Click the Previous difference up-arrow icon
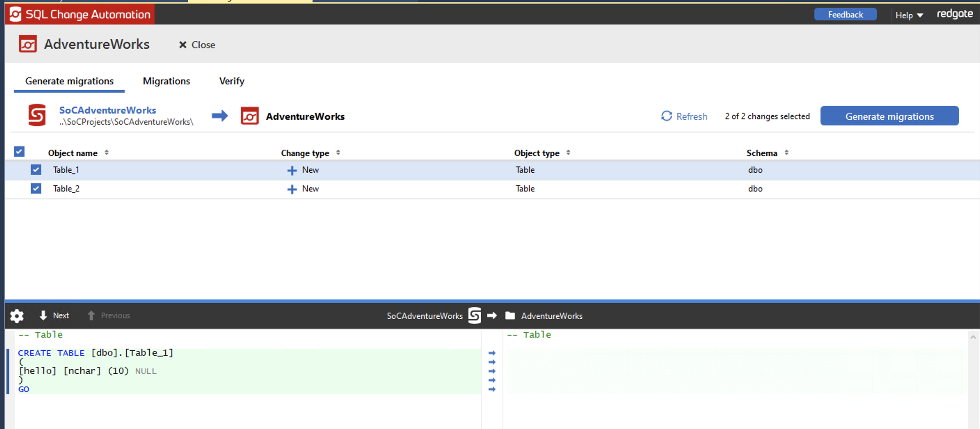Image resolution: width=980 pixels, height=429 pixels. coord(91,315)
